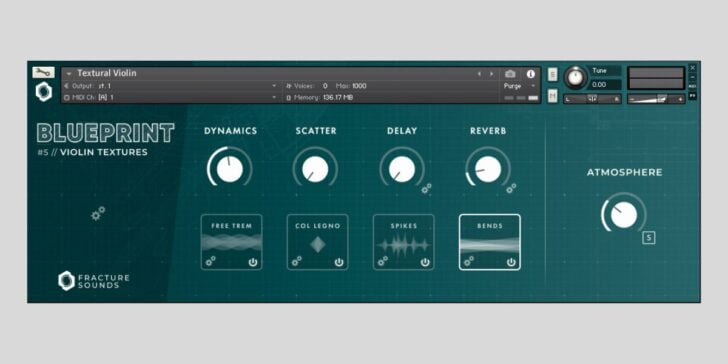This screenshot has width=728, height=364.
Task: Go to next instrument preset arrow
Action: coord(491,74)
